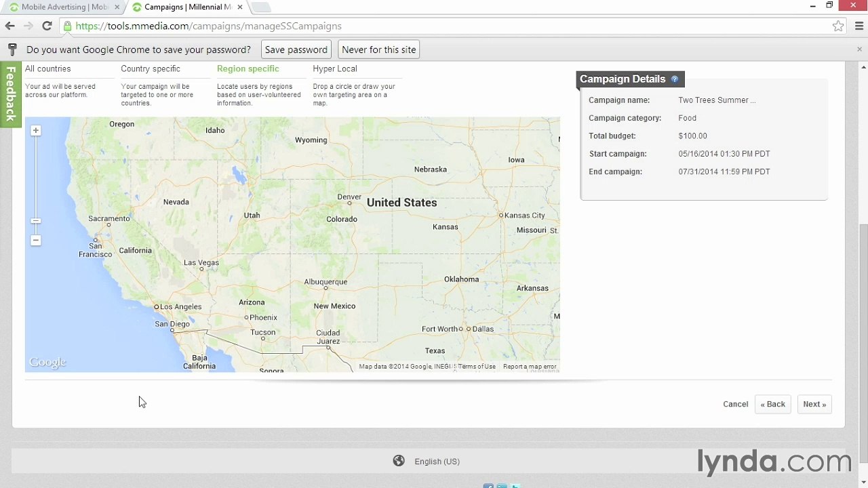
Task: Click the Google logo on the map
Action: (x=47, y=363)
